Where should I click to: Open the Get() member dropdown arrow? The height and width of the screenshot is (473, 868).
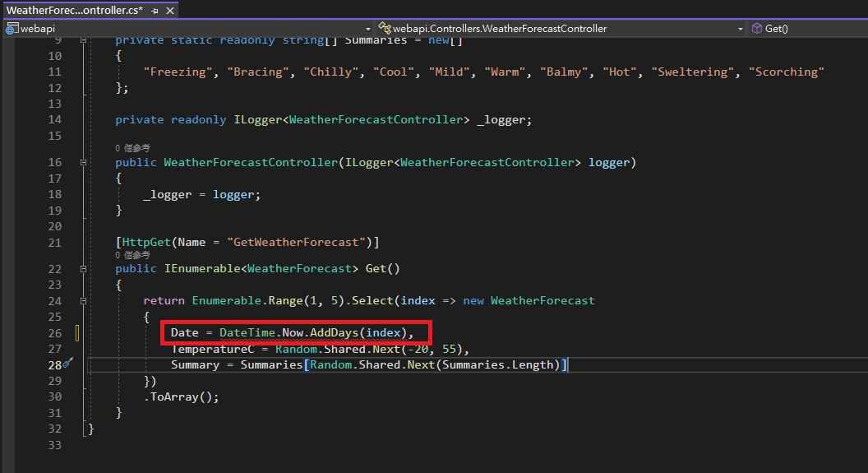click(x=861, y=28)
